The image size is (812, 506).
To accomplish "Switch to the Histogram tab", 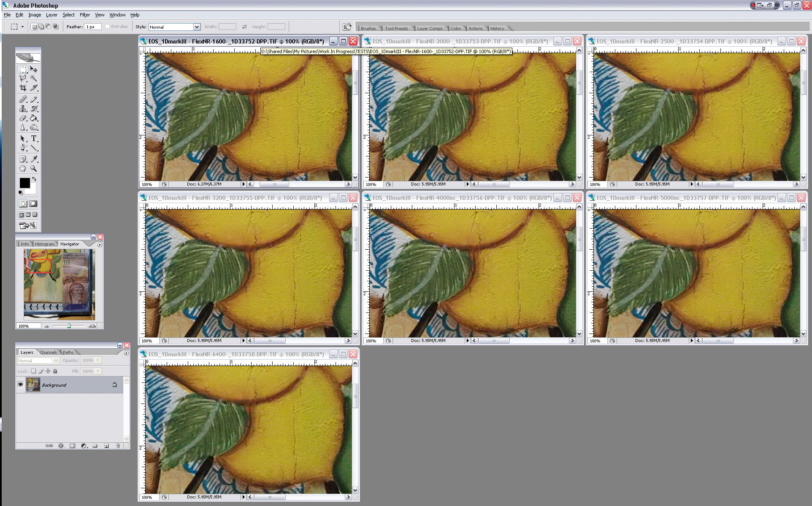I will (x=44, y=243).
